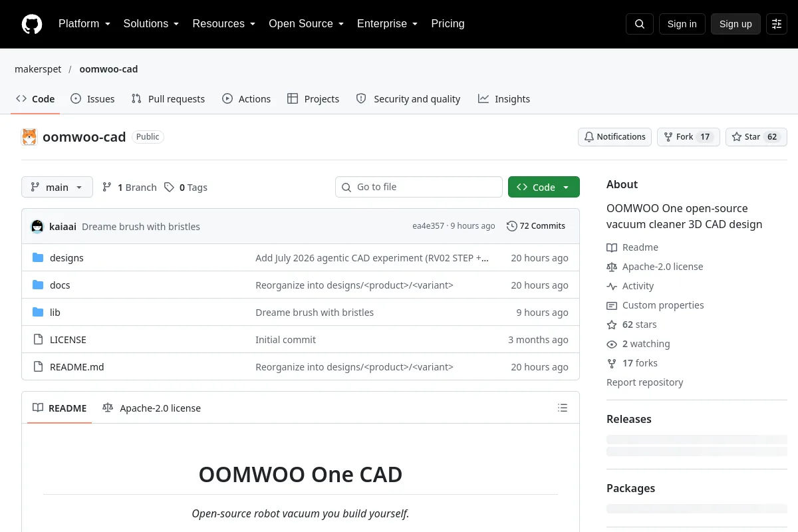Switch to the Projects tab
This screenshot has height=532, width=798.
[313, 98]
